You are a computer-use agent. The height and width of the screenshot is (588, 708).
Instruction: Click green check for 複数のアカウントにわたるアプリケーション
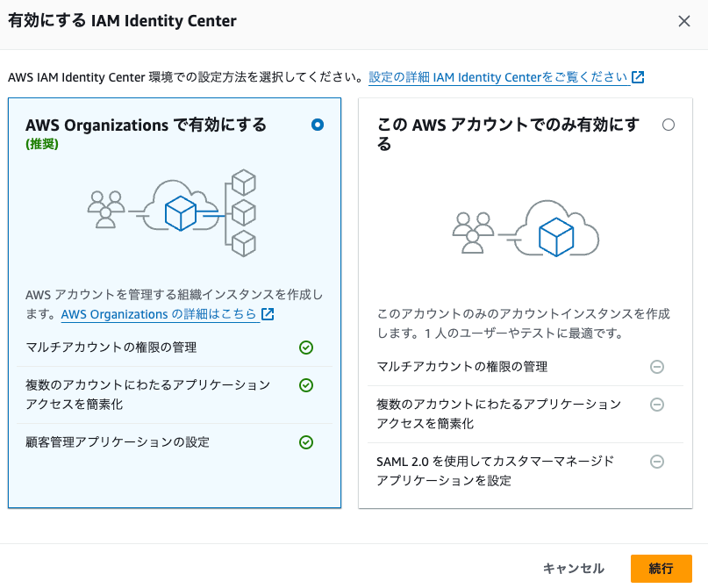306,385
